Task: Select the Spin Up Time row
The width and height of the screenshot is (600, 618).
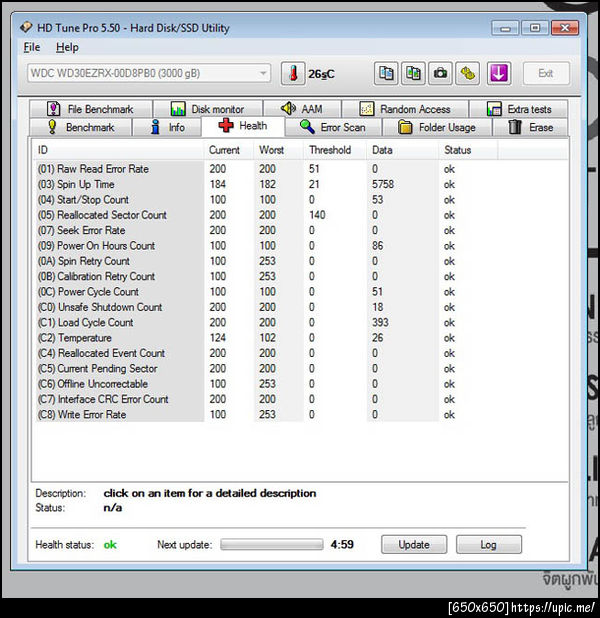Action: 266,184
